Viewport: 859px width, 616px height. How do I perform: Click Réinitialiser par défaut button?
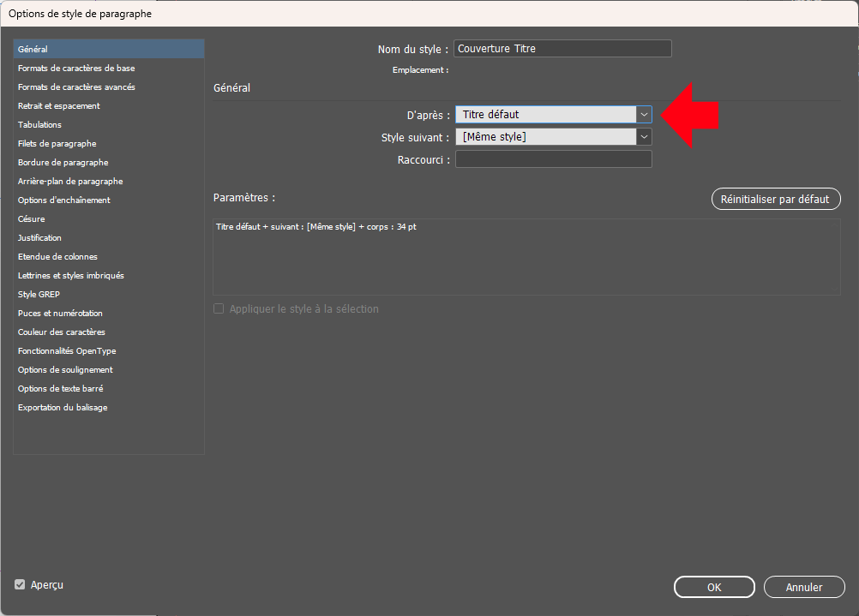[x=775, y=199]
